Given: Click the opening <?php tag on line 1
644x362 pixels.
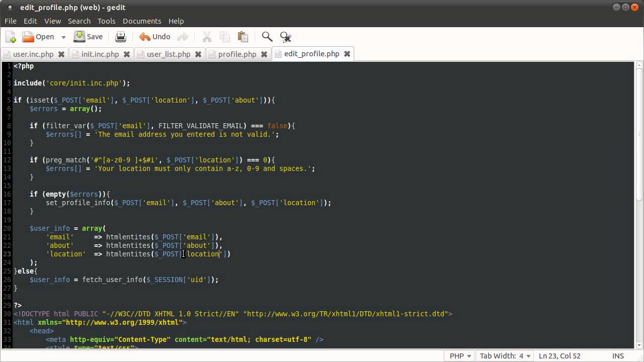Looking at the screenshot, I should point(24,66).
